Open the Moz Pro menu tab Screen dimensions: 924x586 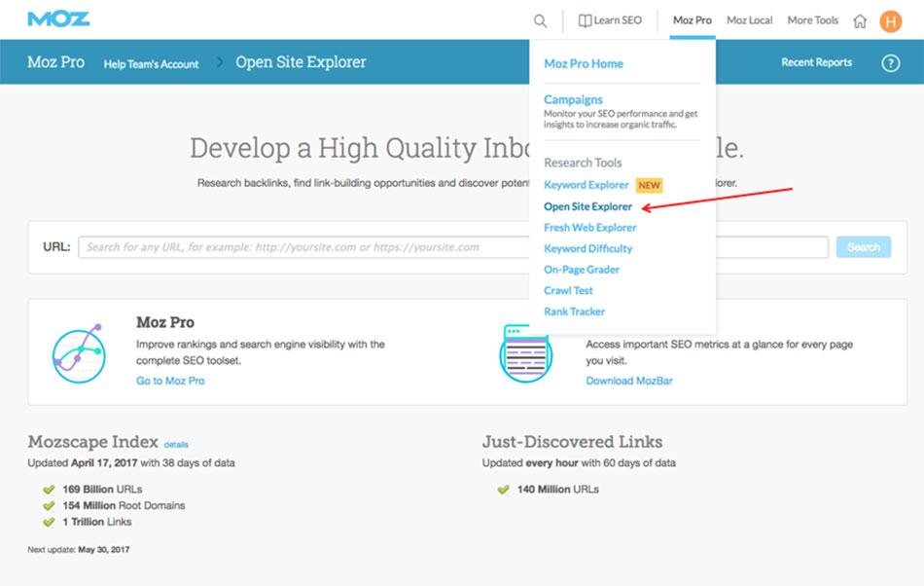[x=693, y=20]
